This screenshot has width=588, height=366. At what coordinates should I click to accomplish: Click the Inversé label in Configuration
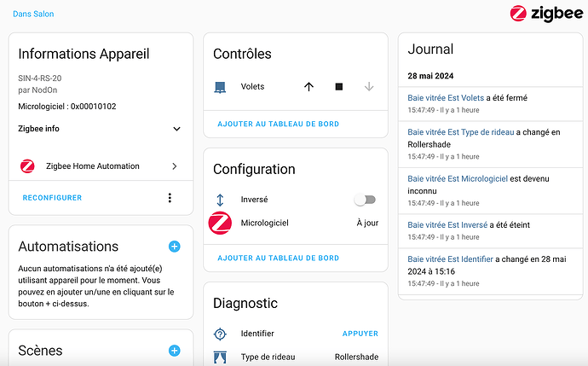click(x=254, y=200)
